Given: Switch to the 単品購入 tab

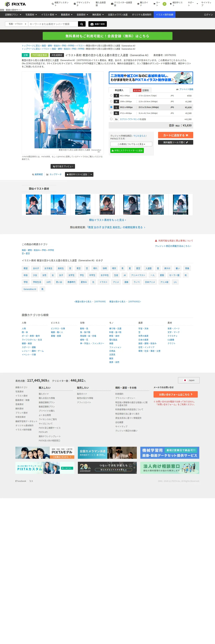Looking at the screenshot, I should 119,90.
